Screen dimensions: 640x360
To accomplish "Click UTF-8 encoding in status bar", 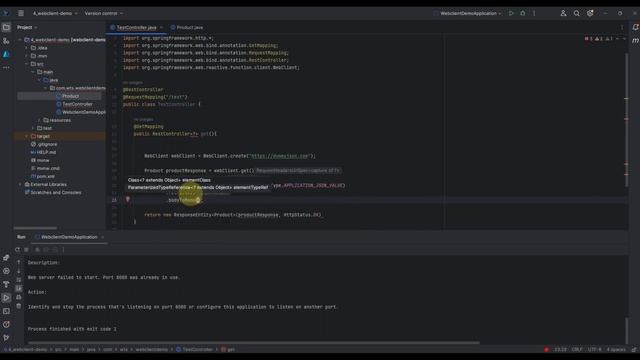I will pos(595,349).
